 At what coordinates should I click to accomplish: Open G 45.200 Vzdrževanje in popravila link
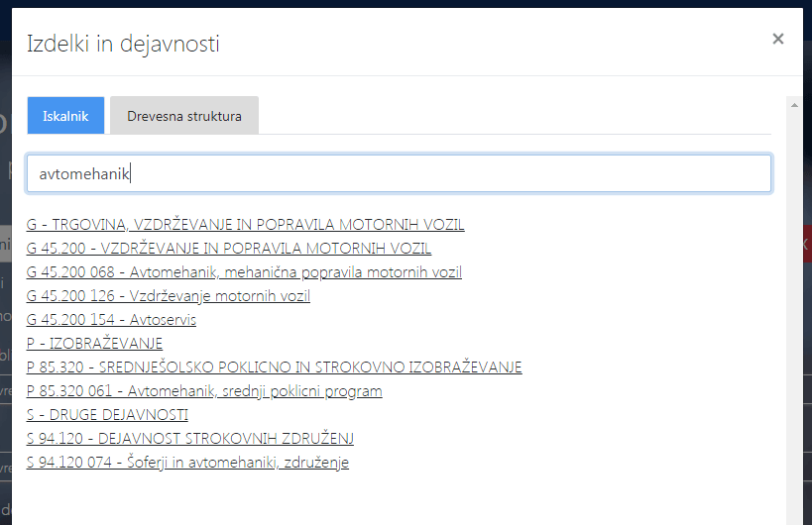[x=228, y=249]
